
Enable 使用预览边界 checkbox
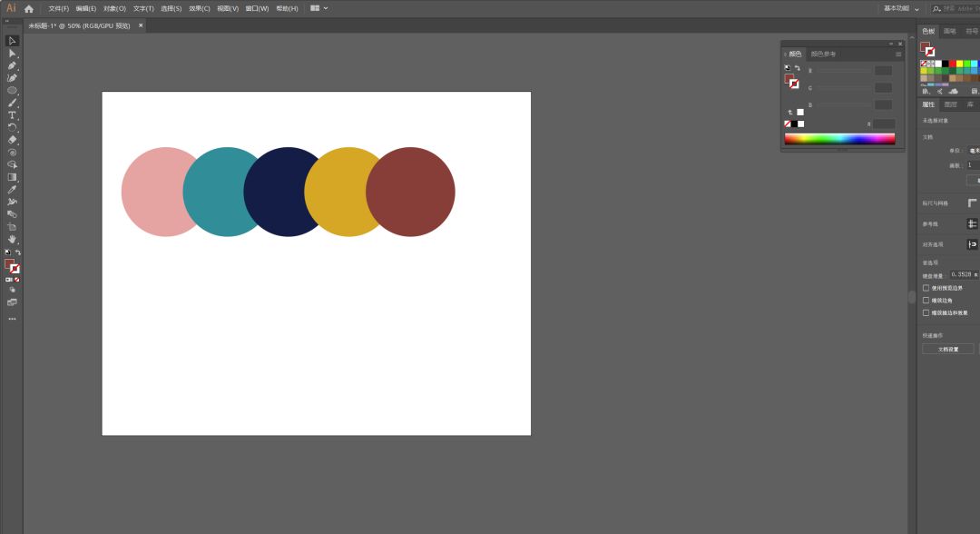tap(926, 288)
